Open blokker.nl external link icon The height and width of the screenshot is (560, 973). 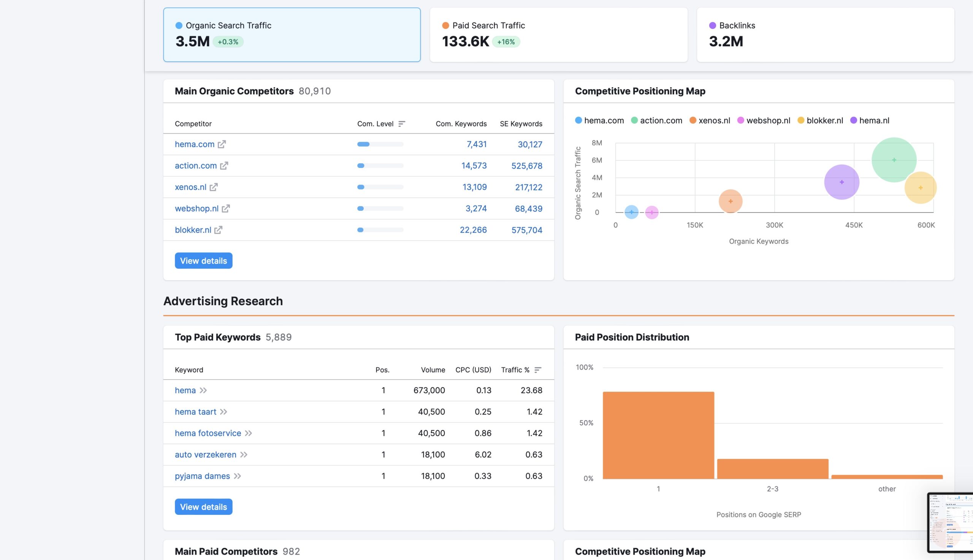tap(218, 230)
